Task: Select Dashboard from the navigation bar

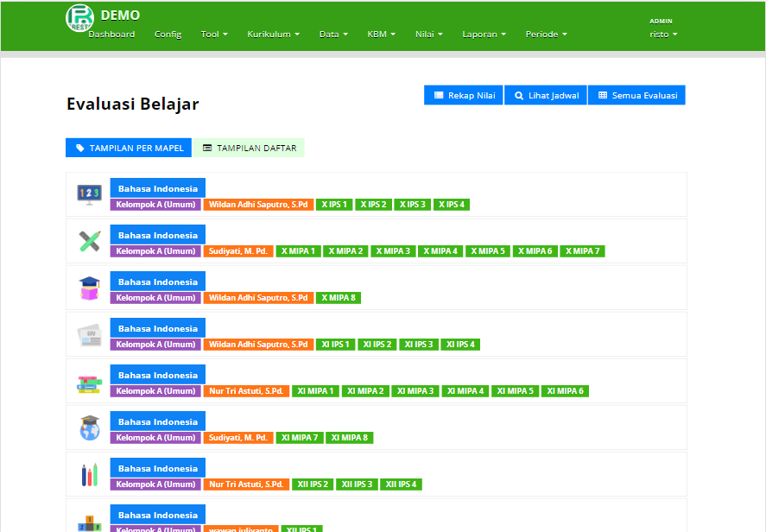Action: click(x=111, y=35)
